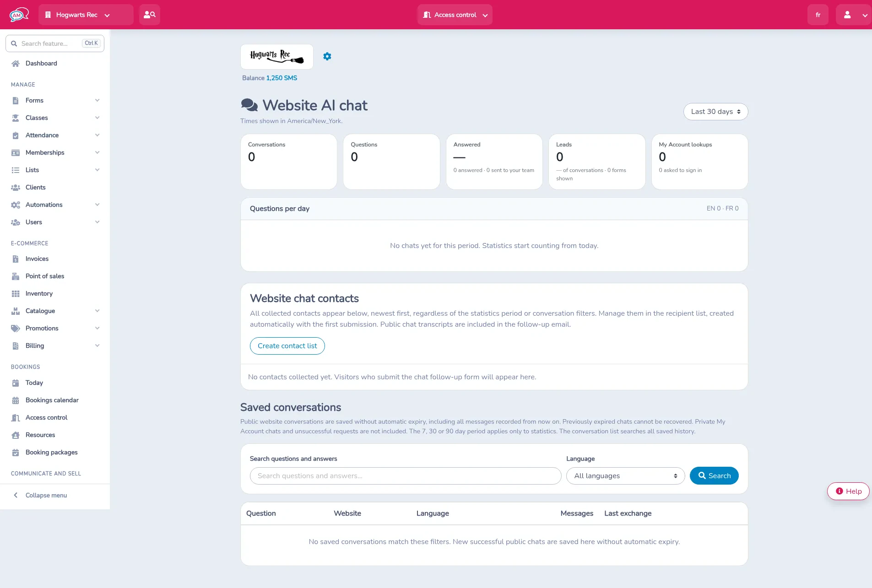The width and height of the screenshot is (872, 588).
Task: Click the Messages column header
Action: 577,513
